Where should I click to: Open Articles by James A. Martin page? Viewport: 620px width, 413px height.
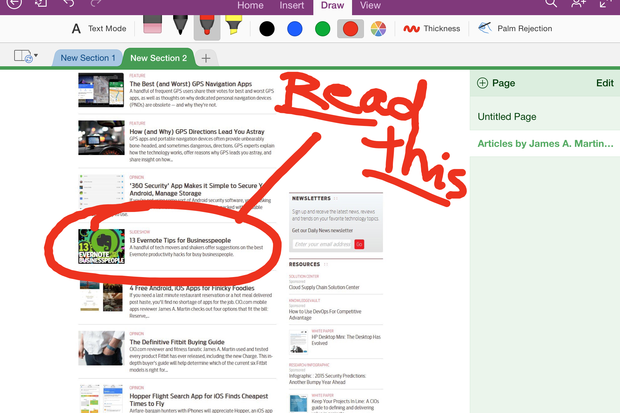(545, 144)
